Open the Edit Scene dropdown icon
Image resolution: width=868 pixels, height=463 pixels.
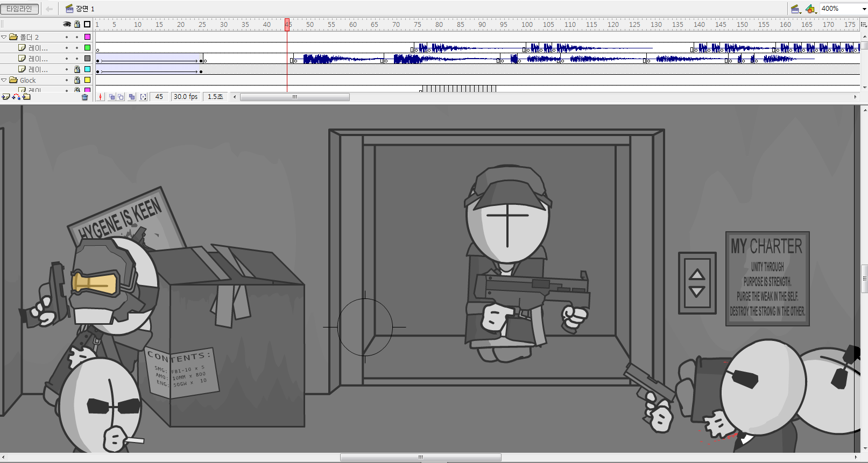pos(795,9)
